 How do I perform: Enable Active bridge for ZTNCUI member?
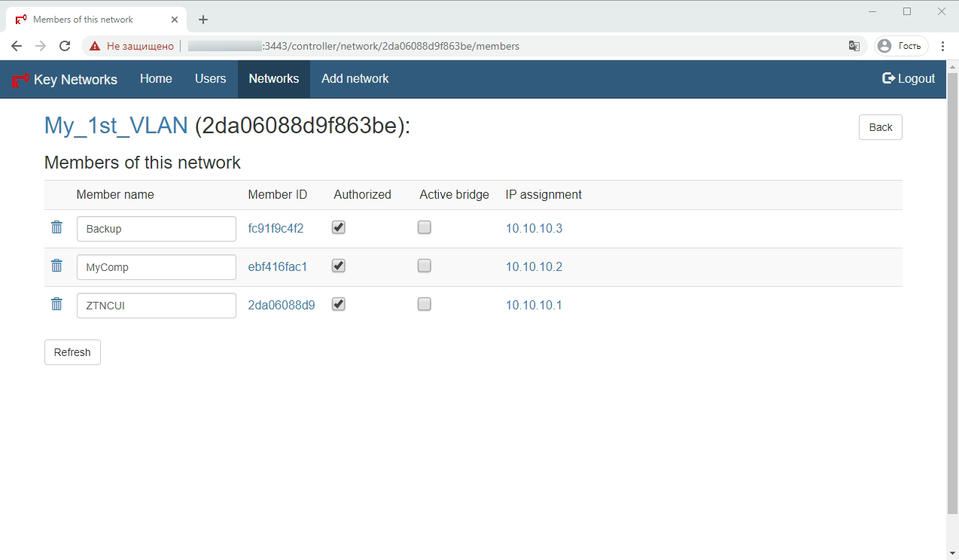425,304
